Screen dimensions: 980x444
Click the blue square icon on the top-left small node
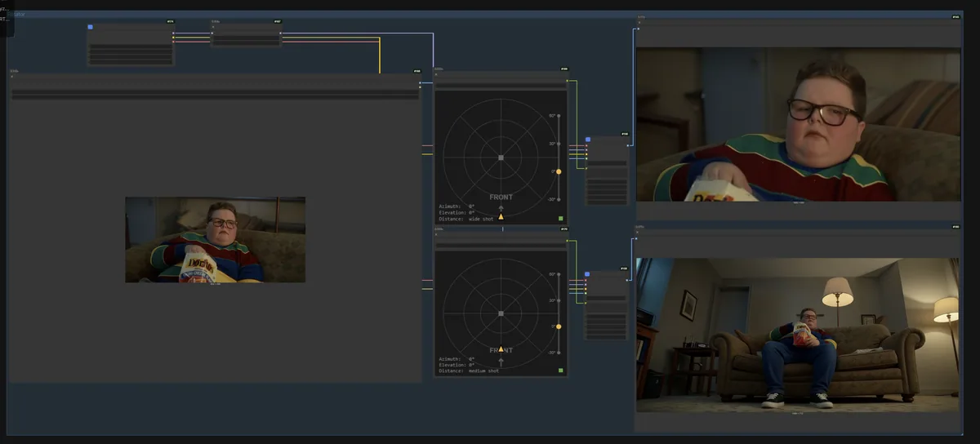click(90, 27)
